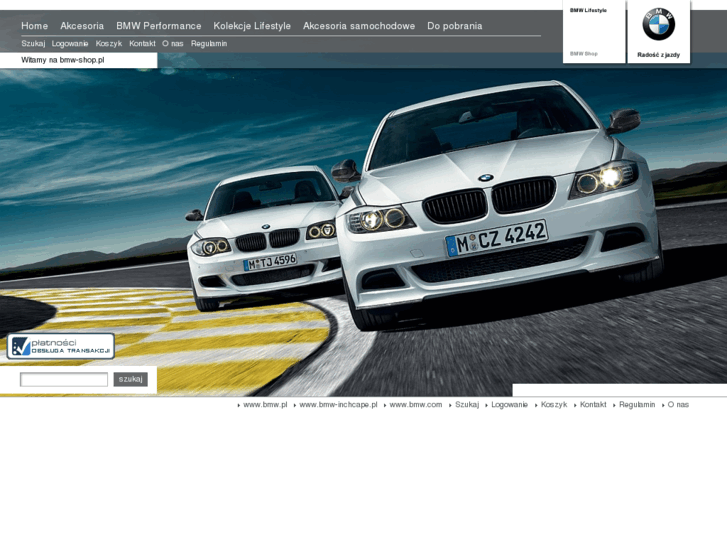Open Kolekcje Lifestyle menu
This screenshot has height=545, width=727.
[x=252, y=26]
